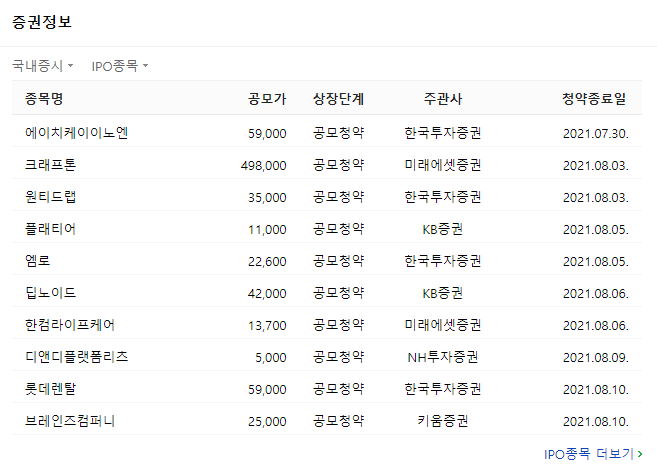Select the 에이치케이이노엔 stock row name
This screenshot has width=657, height=470.
click(x=76, y=133)
